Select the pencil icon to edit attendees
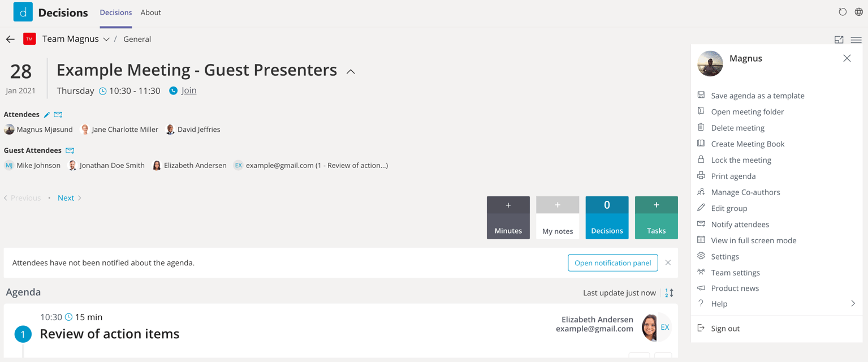The image size is (868, 362). point(47,114)
